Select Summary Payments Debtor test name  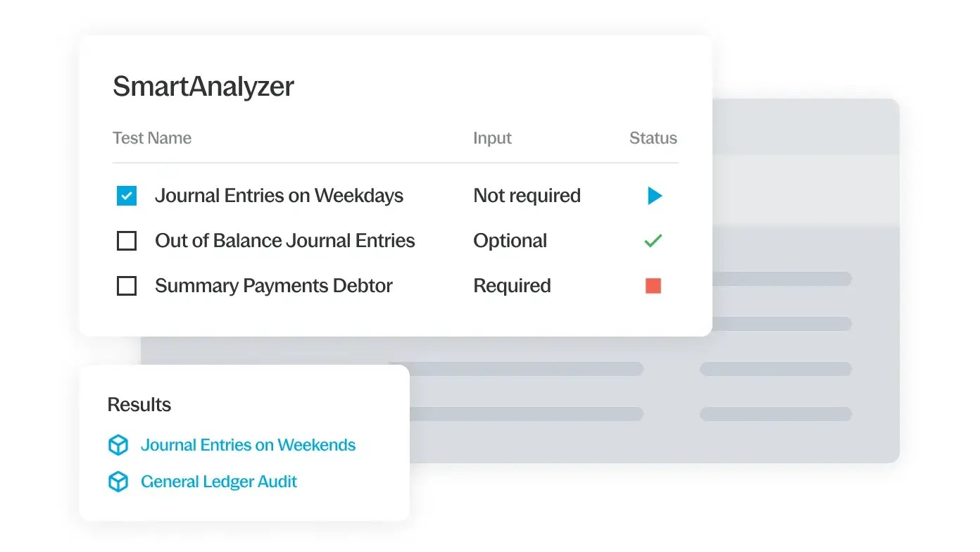274,286
